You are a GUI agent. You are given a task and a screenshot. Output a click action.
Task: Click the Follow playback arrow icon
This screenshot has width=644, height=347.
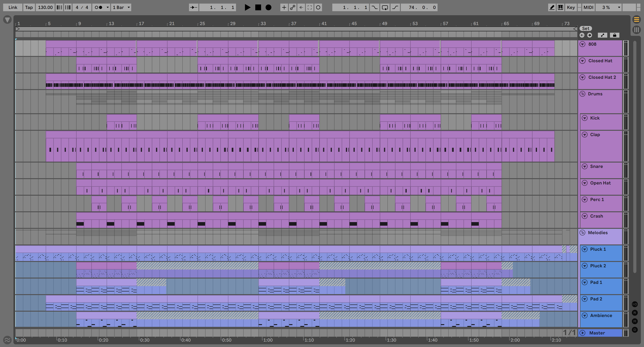point(193,7)
